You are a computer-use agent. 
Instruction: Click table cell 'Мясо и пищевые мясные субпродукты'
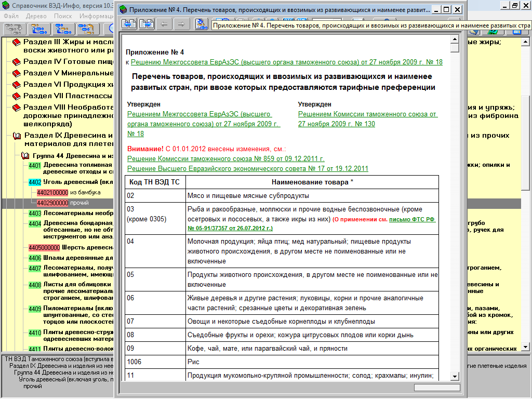[312, 196]
